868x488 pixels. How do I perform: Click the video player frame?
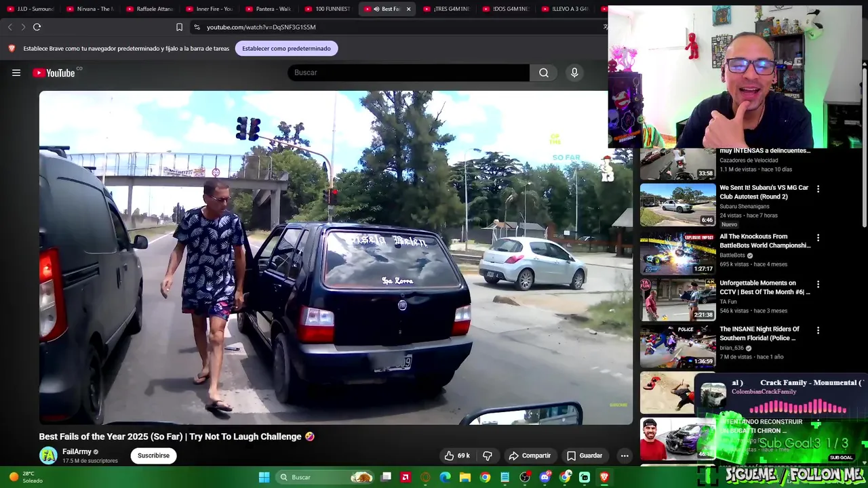coord(336,258)
